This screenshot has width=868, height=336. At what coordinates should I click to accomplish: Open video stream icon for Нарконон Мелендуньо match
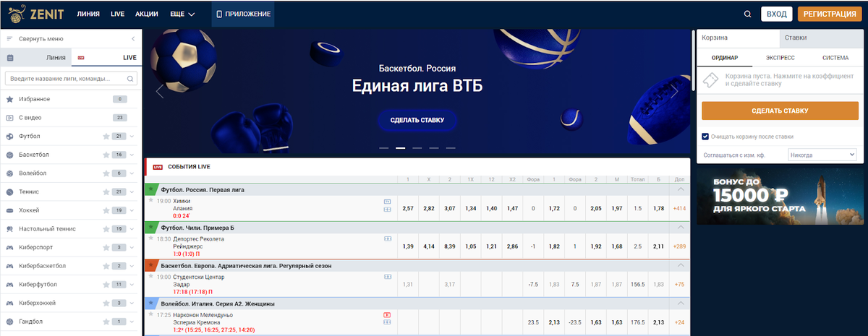(x=387, y=315)
